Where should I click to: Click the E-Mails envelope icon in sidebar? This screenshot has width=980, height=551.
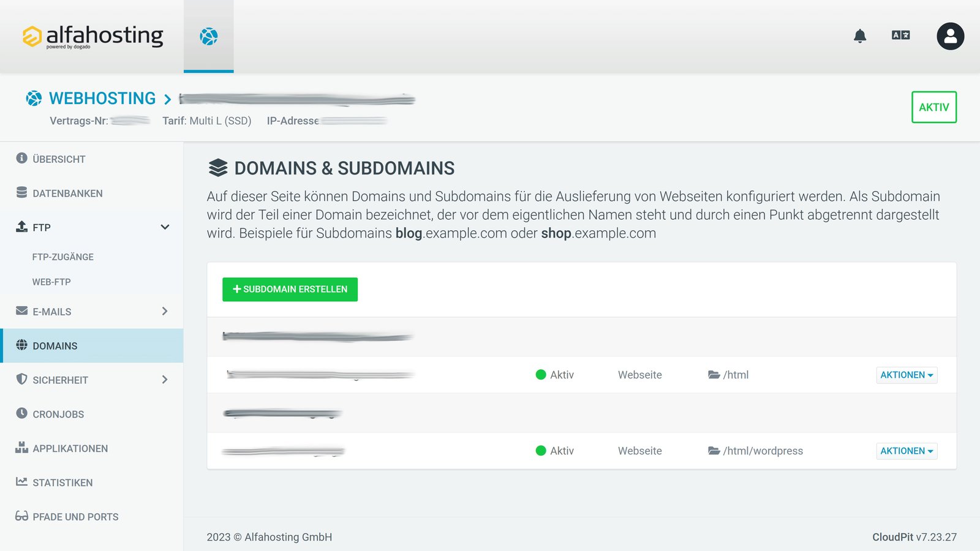pos(21,312)
